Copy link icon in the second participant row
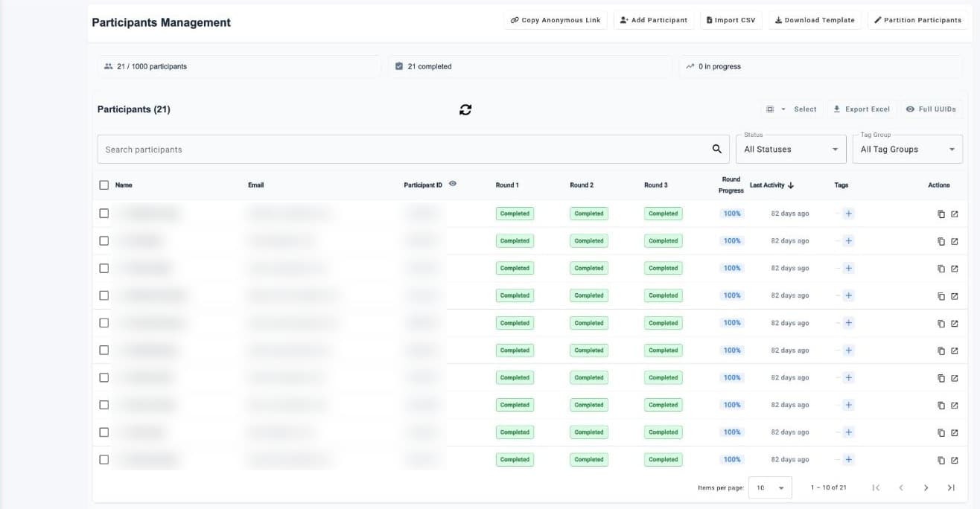Image resolution: width=980 pixels, height=509 pixels. pyautogui.click(x=941, y=242)
